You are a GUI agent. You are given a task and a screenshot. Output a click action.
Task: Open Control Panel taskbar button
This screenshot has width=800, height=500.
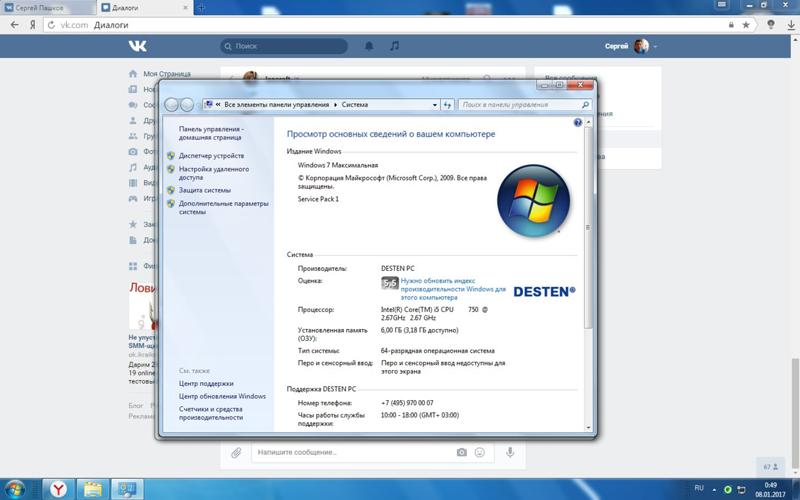pos(127,489)
